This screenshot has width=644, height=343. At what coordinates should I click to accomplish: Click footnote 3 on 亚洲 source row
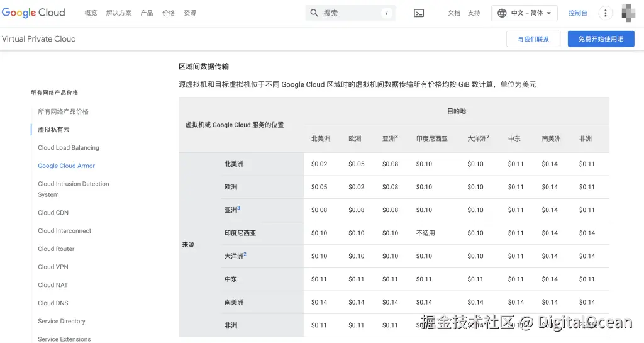(x=238, y=208)
